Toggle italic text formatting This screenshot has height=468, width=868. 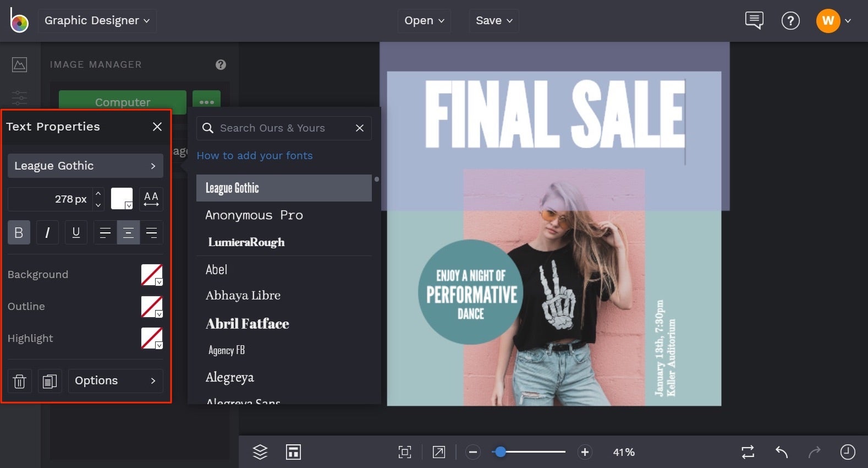click(x=47, y=232)
